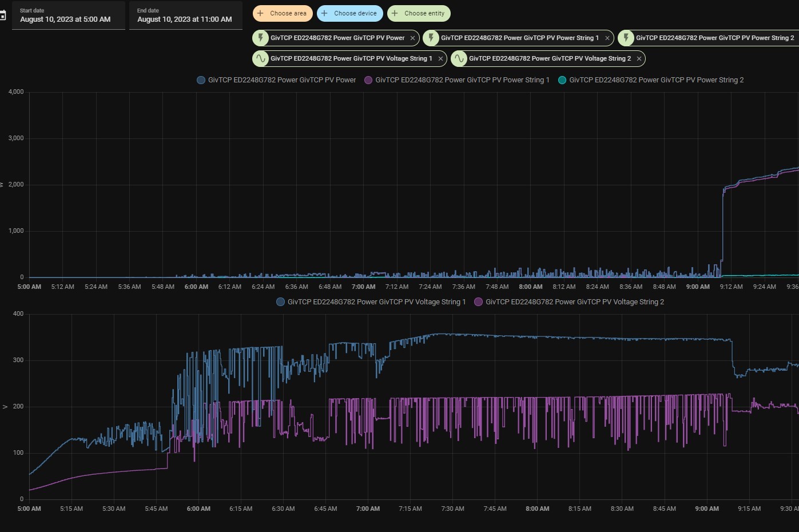Click the lightning icon on PV Power chip
Screen dimensions: 799x532
click(x=261, y=38)
